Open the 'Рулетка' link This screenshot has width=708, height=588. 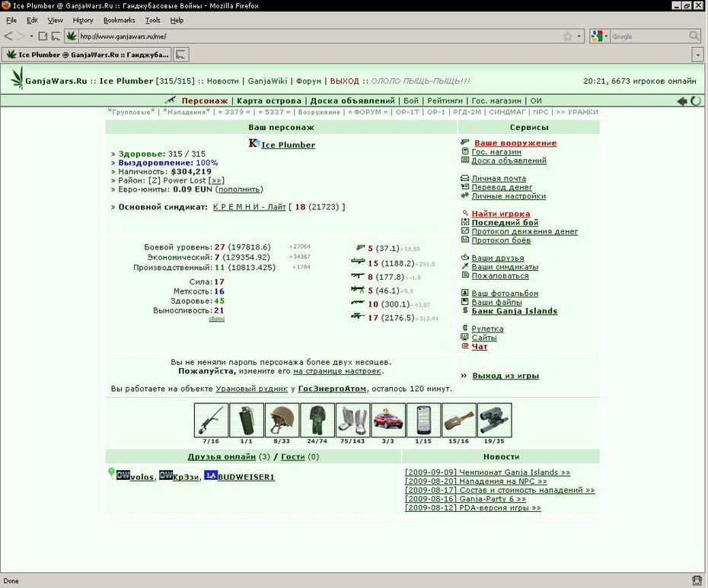(488, 329)
